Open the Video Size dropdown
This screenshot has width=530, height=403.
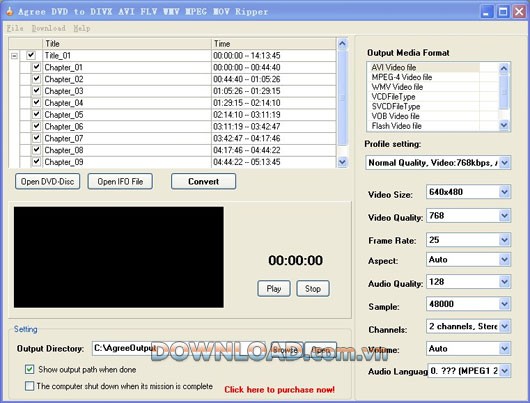[504, 192]
